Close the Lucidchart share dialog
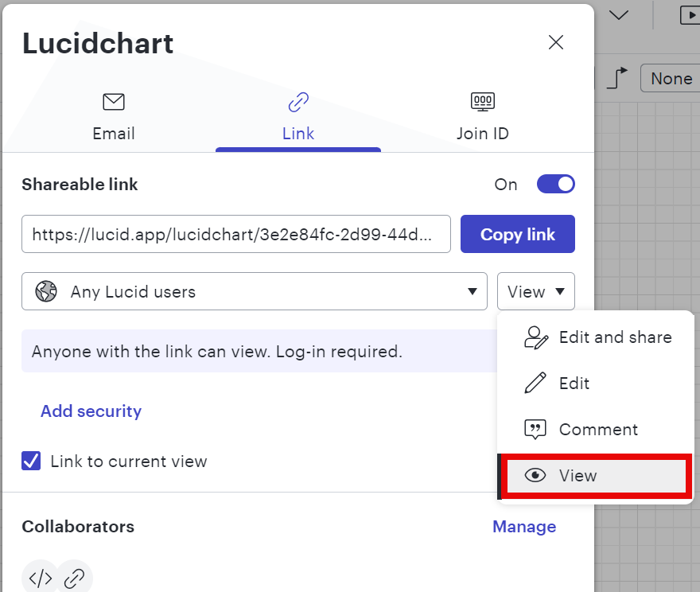Image resolution: width=700 pixels, height=592 pixels. [556, 42]
